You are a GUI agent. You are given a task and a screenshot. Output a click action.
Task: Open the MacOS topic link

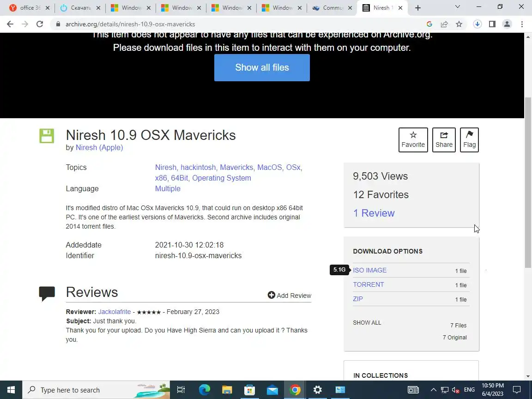pyautogui.click(x=269, y=167)
